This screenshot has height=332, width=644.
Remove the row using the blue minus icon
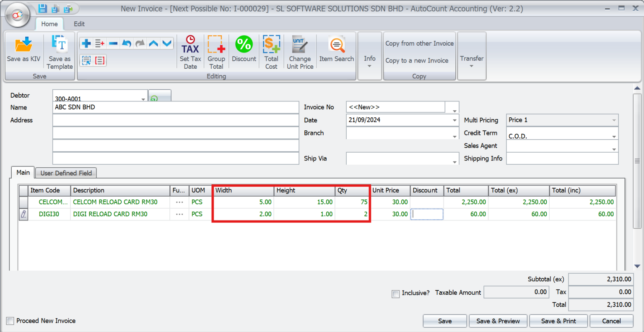click(113, 43)
